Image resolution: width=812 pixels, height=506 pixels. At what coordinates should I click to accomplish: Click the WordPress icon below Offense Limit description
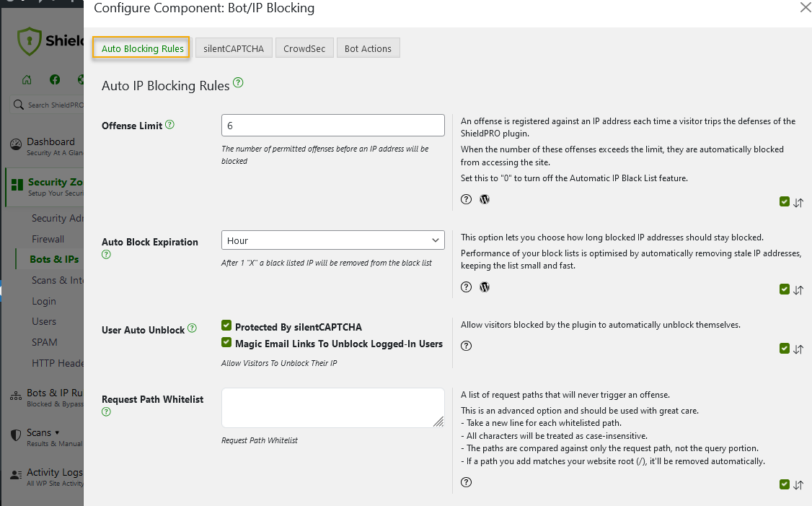point(484,199)
